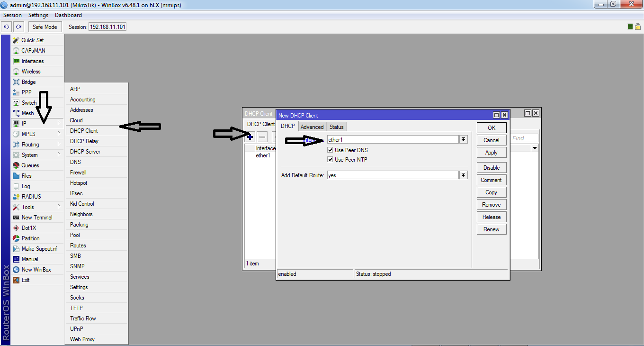Click the Interface field showing ether1
Image resolution: width=644 pixels, height=346 pixels.
pos(393,139)
